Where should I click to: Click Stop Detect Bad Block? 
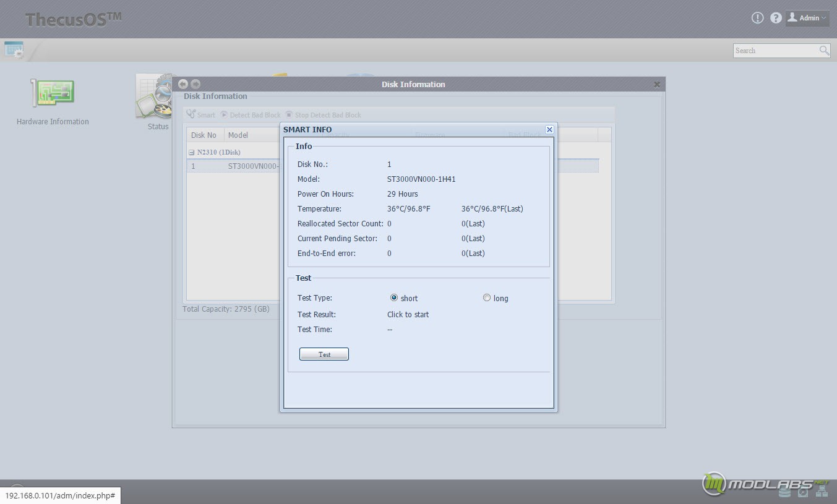point(323,115)
